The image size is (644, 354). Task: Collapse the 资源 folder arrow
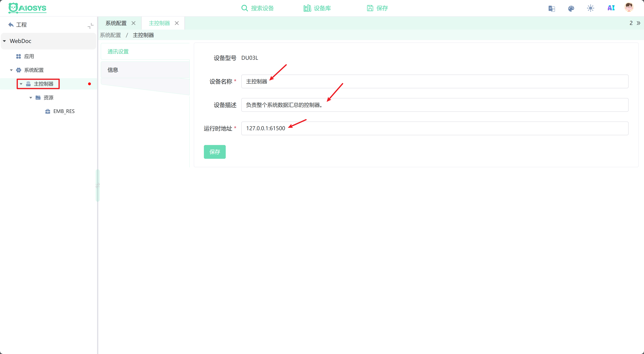31,98
